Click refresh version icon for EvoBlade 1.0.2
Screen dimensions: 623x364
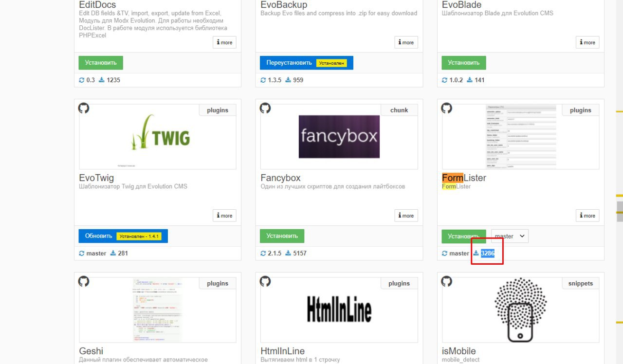(445, 80)
